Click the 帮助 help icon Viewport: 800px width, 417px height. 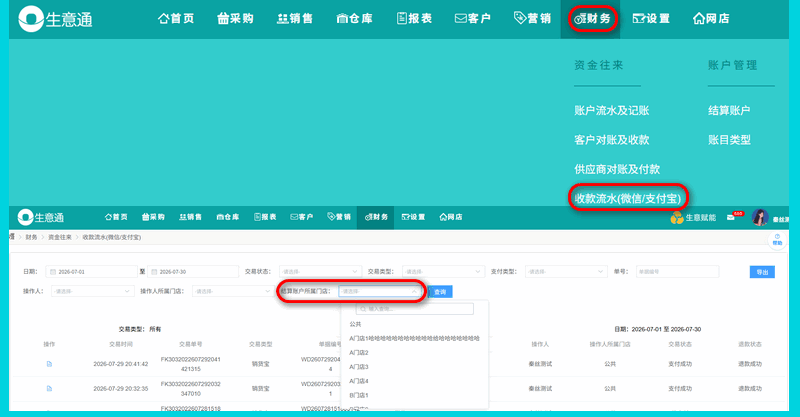tap(777, 240)
